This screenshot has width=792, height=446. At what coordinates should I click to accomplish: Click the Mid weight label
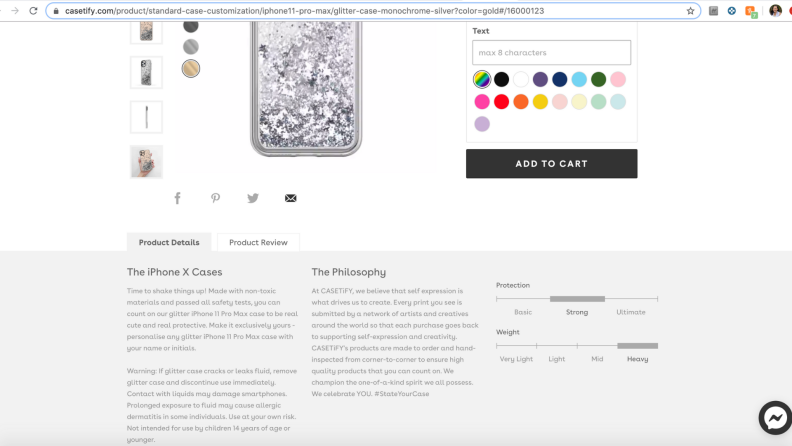coord(597,359)
